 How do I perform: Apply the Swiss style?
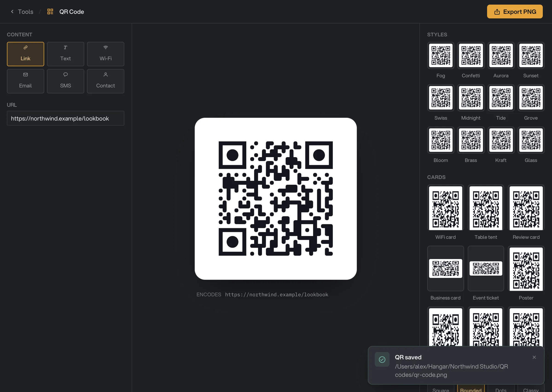coord(440,98)
